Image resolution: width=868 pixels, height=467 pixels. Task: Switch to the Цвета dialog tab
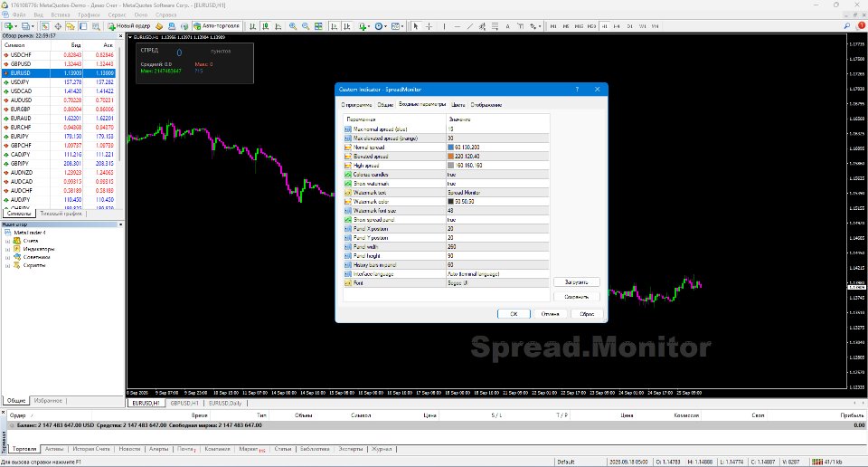[458, 105]
